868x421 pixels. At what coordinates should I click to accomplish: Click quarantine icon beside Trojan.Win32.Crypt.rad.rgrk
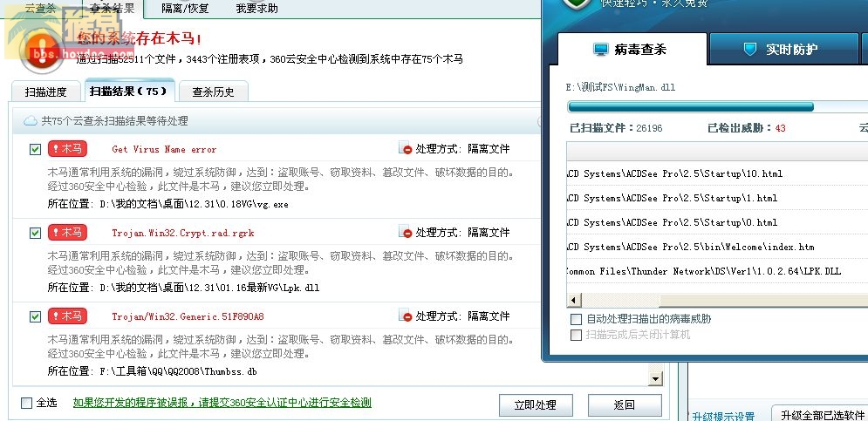(x=406, y=232)
